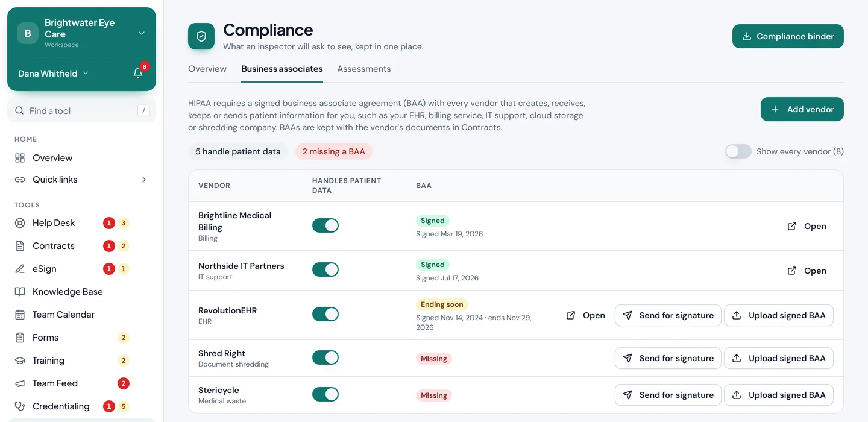Toggle patient data switch for Shred Right
Image resolution: width=868 pixels, height=422 pixels.
pos(325,357)
